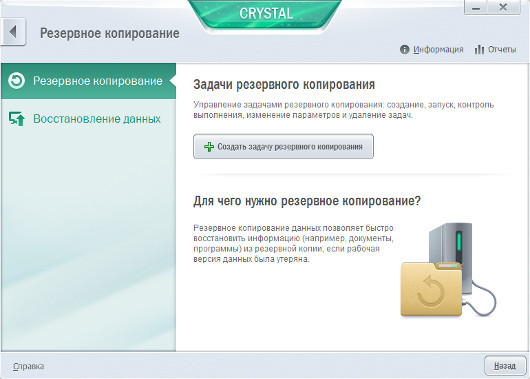This screenshot has width=530, height=379.
Task: Open the Информация info icon
Action: (404, 49)
